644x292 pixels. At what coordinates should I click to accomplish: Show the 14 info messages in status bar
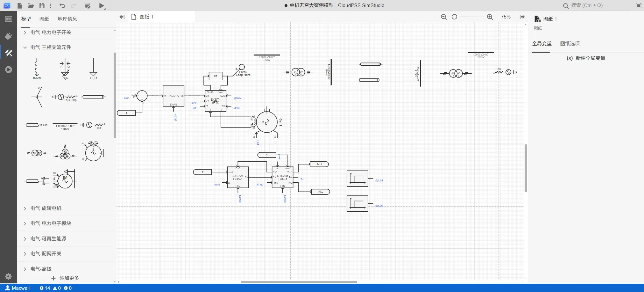pyautogui.click(x=45, y=288)
